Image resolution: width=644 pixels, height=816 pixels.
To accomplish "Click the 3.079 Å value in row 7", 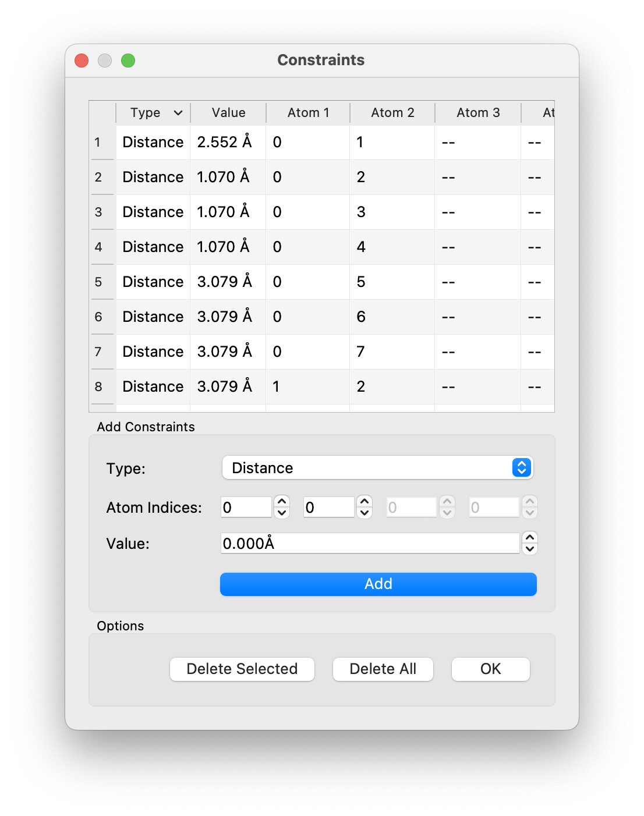I will click(x=228, y=352).
